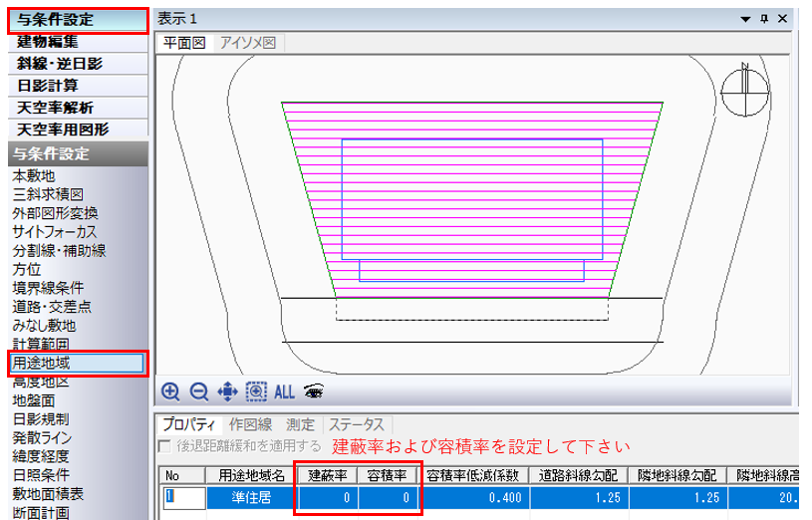Open 三斜求積図 in the settings list
Viewport: 812px width, 520px height.
pos(48,194)
